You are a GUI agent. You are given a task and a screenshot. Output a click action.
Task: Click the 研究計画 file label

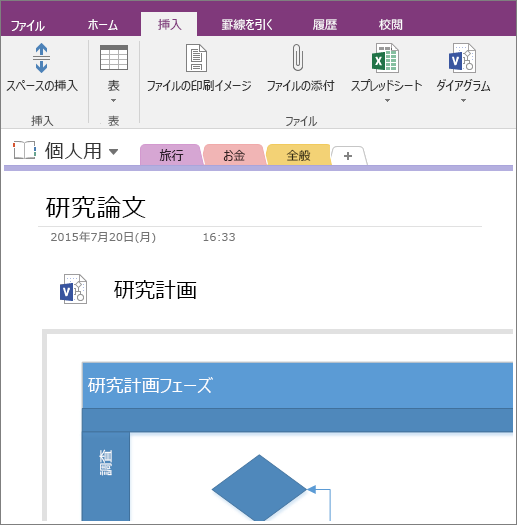point(155,290)
